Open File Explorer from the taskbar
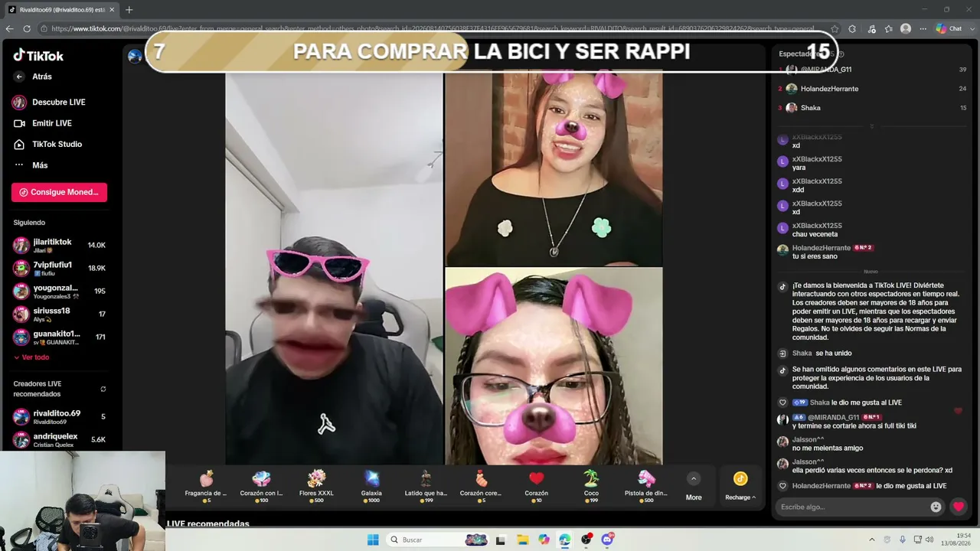 pyautogui.click(x=522, y=540)
